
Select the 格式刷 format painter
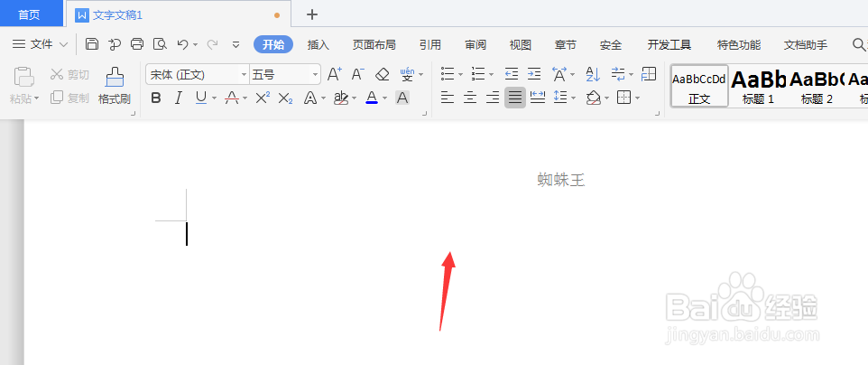point(114,87)
